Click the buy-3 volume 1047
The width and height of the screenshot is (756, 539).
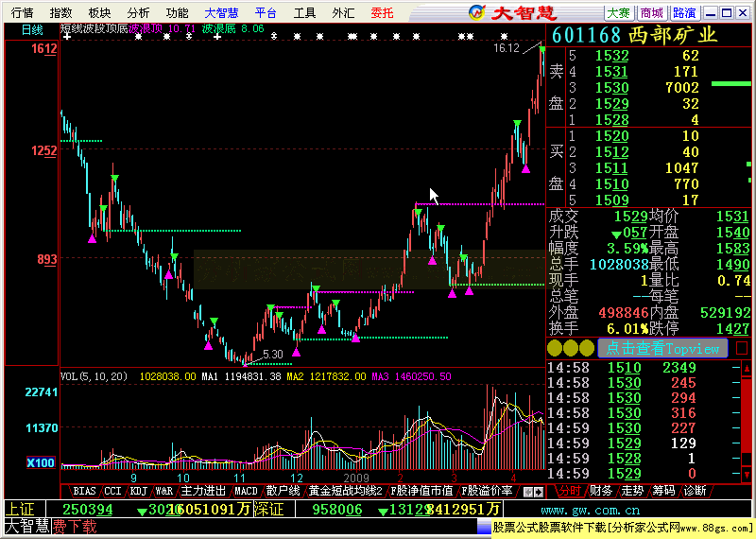click(x=681, y=168)
